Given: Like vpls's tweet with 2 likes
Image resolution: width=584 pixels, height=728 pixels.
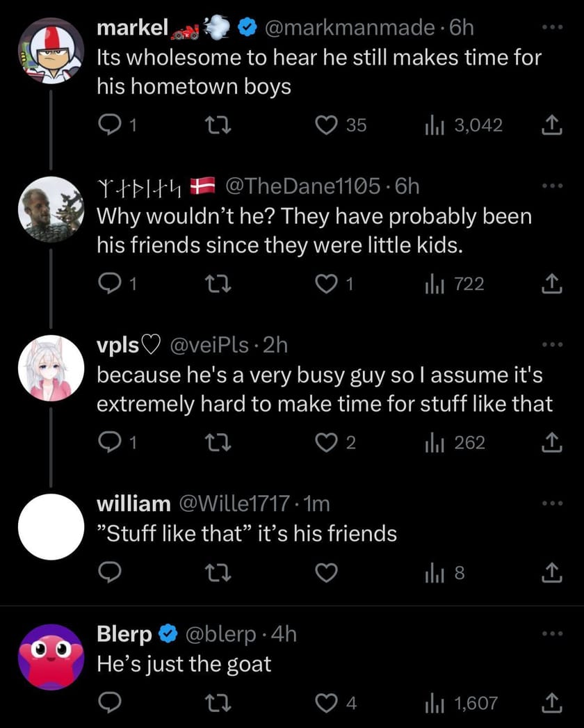Looking at the screenshot, I should tap(327, 443).
